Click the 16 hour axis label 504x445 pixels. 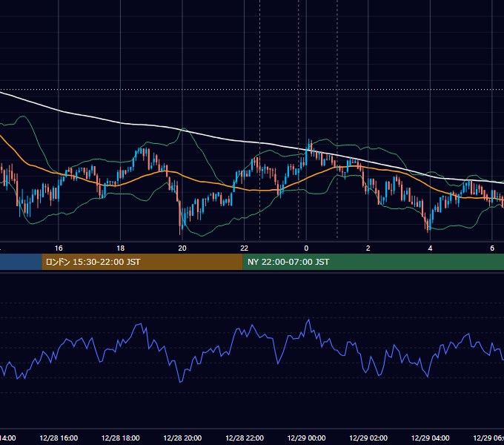click(59, 248)
